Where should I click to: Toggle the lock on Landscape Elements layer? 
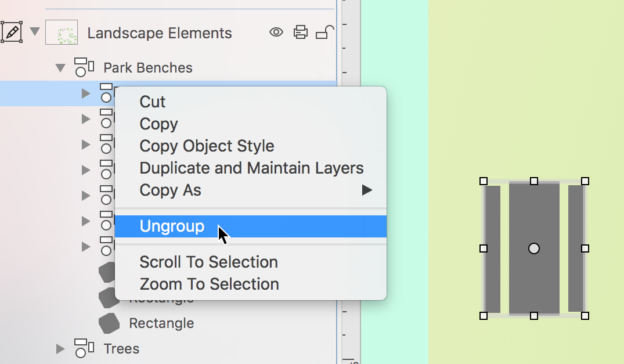[x=324, y=33]
